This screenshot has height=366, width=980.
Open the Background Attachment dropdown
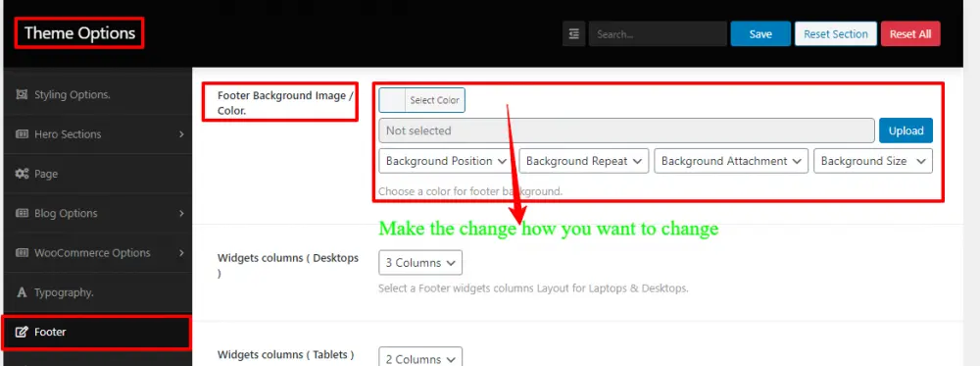[731, 161]
